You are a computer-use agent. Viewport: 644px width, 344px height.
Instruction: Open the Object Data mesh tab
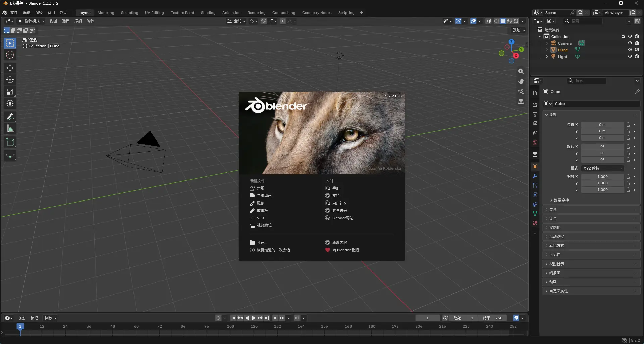[535, 214]
